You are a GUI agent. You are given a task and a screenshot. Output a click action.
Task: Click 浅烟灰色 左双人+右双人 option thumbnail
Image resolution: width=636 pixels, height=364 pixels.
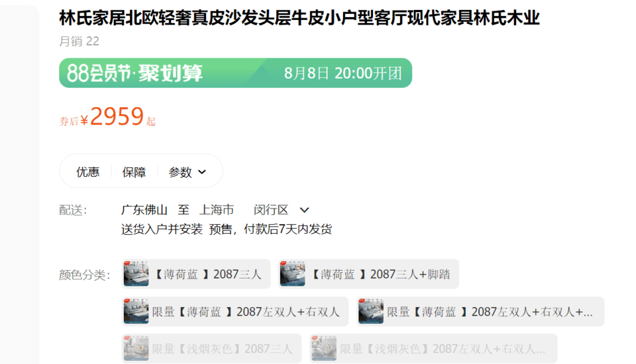click(324, 349)
